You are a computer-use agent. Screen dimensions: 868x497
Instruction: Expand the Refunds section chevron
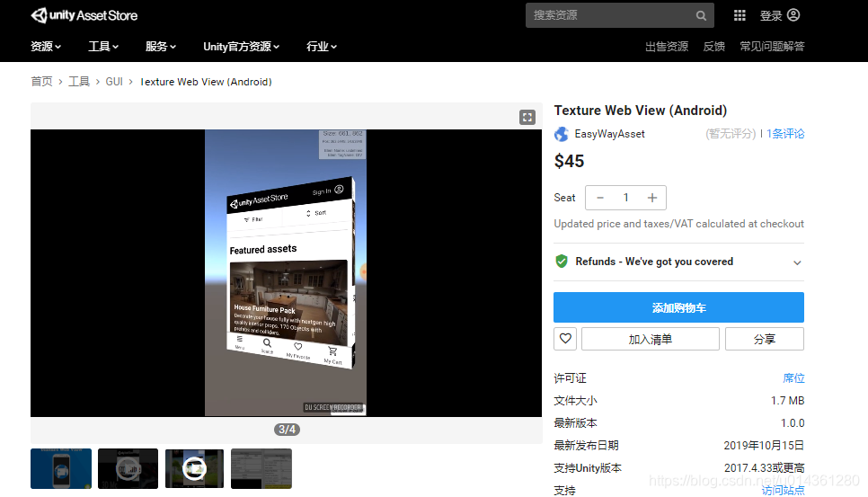click(797, 262)
